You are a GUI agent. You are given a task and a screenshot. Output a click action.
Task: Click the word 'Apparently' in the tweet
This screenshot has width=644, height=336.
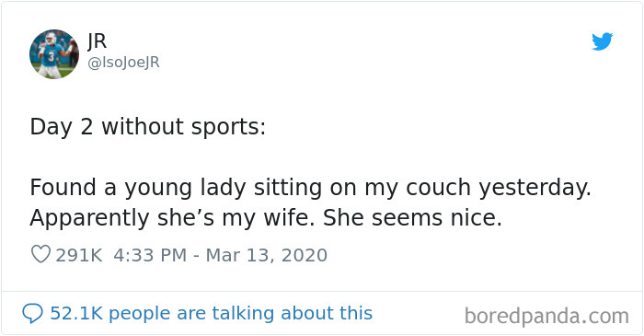pos(89,218)
